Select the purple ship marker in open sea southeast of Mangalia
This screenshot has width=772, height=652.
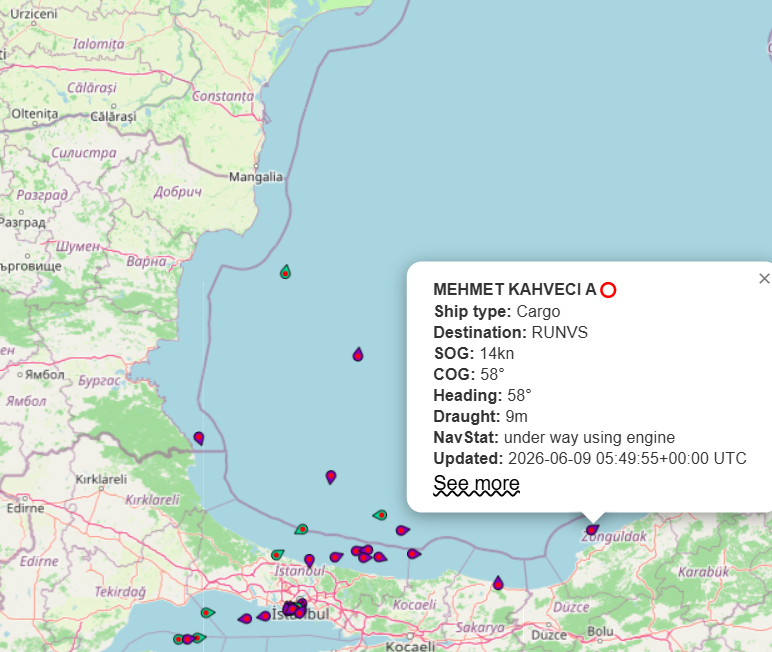[358, 354]
